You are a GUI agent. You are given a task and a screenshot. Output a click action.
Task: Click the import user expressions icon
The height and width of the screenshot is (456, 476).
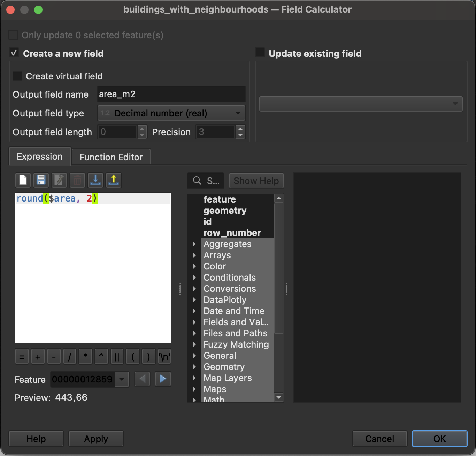click(95, 180)
